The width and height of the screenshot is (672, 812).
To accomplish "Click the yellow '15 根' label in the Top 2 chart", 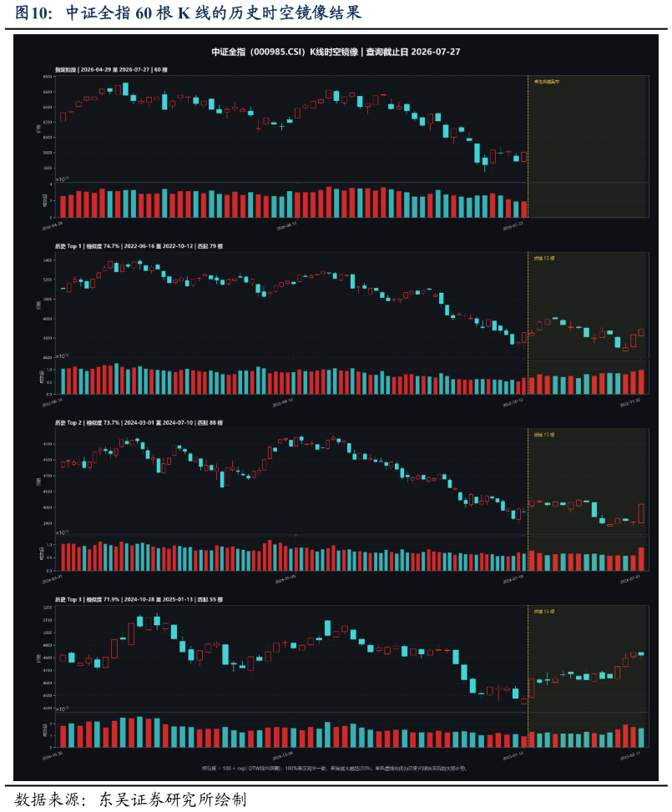I will 544,435.
